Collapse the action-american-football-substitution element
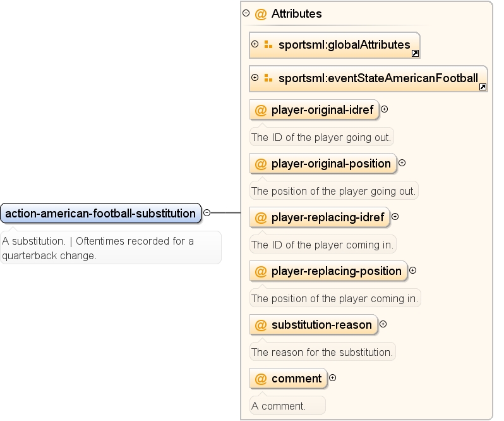Image resolution: width=504 pixels, height=421 pixels. pyautogui.click(x=207, y=212)
